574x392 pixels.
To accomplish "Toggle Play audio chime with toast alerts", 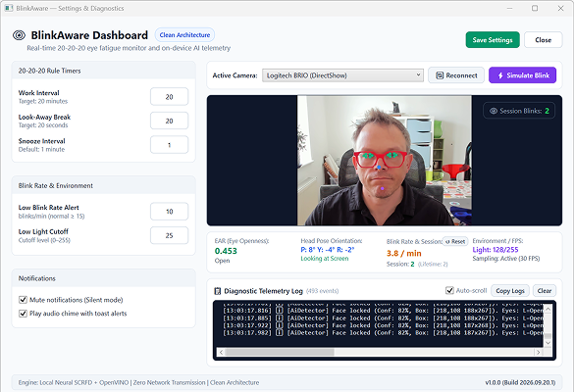I will coord(24,314).
